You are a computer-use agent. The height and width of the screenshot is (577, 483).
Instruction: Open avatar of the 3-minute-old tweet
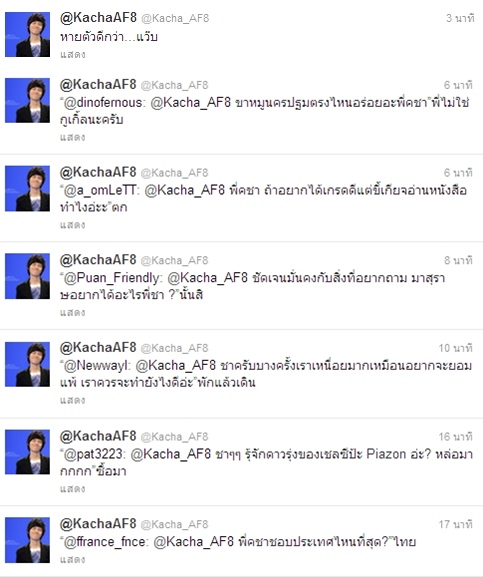click(x=27, y=34)
